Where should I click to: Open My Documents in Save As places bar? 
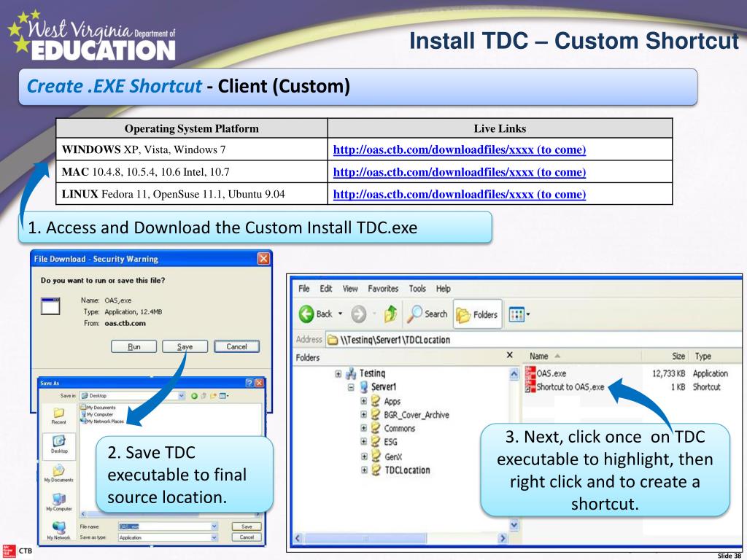coord(58,473)
